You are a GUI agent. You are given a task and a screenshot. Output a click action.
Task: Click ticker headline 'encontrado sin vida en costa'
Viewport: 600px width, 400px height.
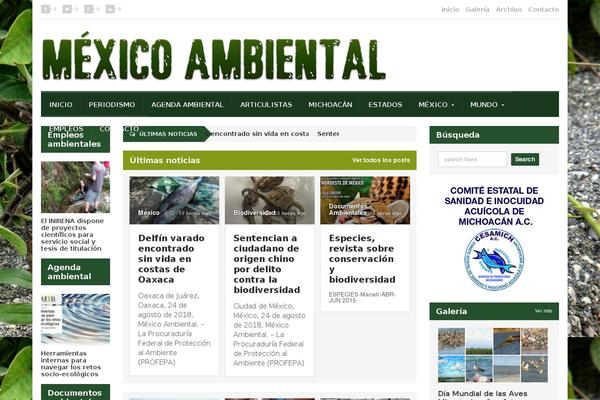(x=259, y=134)
